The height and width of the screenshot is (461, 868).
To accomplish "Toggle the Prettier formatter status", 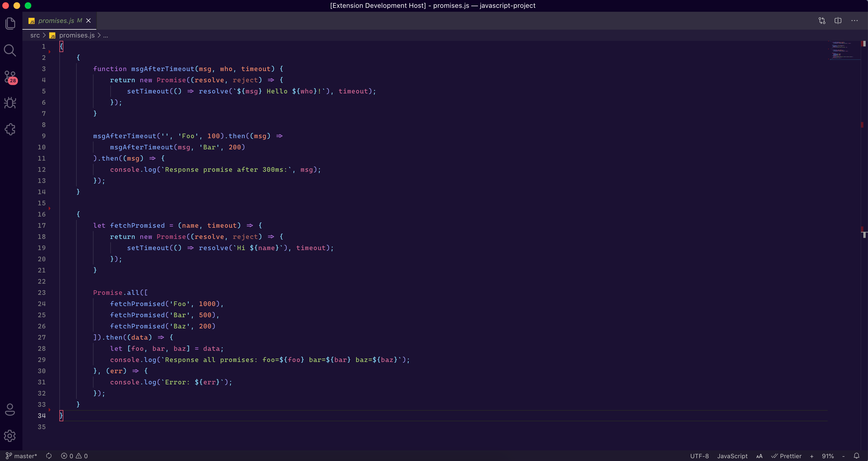I will [787, 456].
